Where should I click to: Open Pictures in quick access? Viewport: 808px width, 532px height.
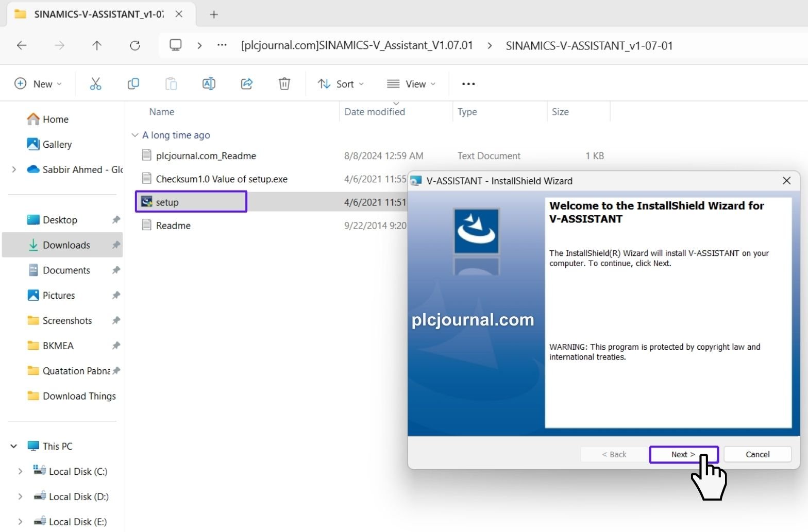click(59, 295)
